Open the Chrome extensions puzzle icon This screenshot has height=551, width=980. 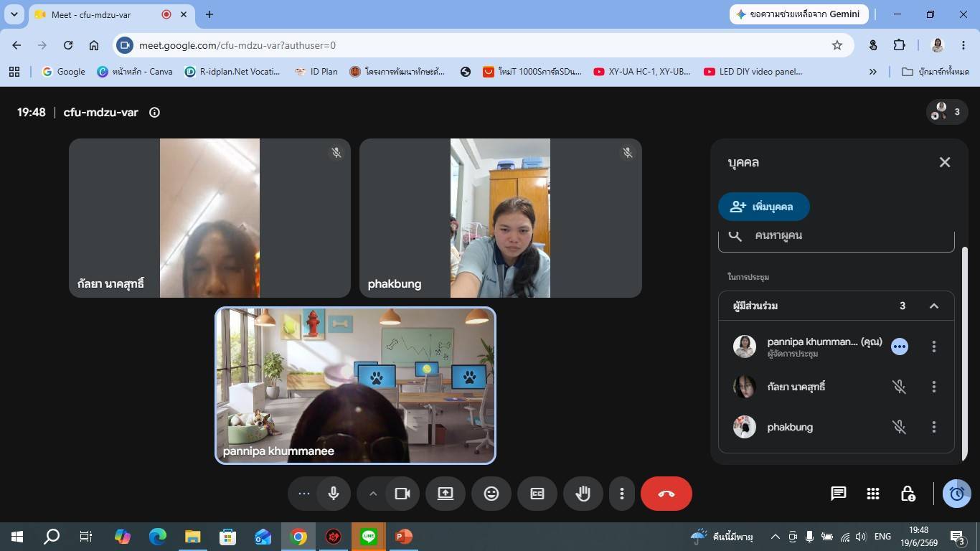[x=899, y=45]
